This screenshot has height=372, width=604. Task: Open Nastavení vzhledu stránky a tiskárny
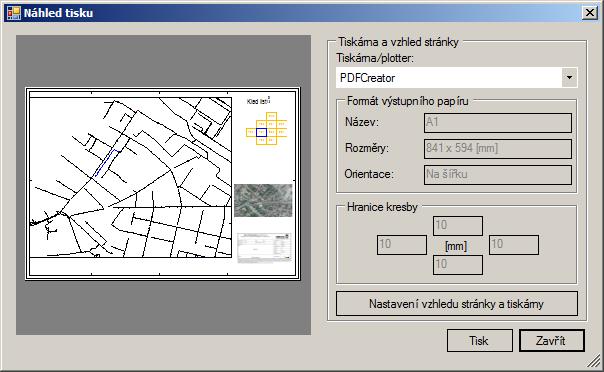pyautogui.click(x=456, y=304)
